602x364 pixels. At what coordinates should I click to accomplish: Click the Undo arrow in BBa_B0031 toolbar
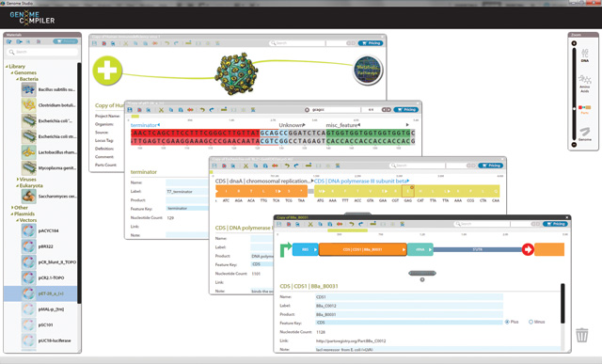point(351,224)
